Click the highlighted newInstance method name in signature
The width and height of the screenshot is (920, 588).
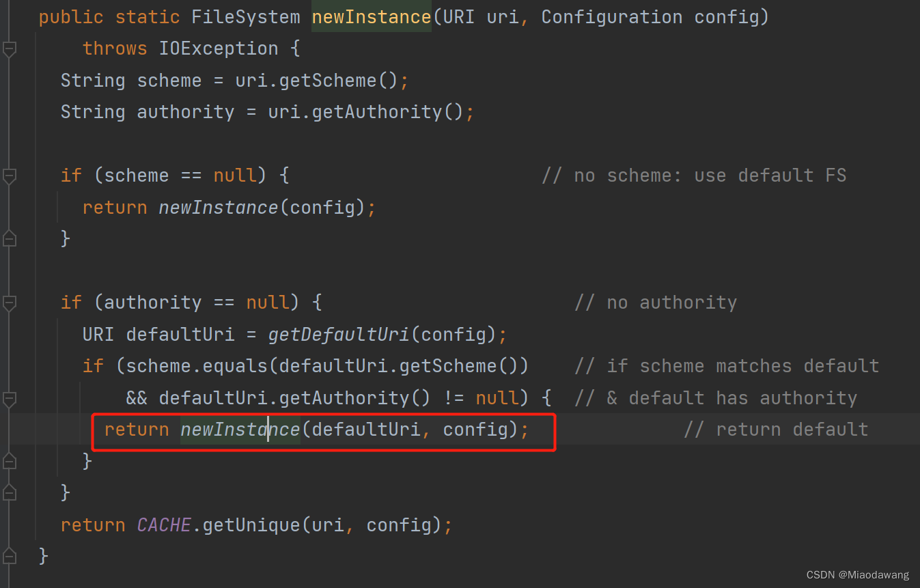[371, 17]
